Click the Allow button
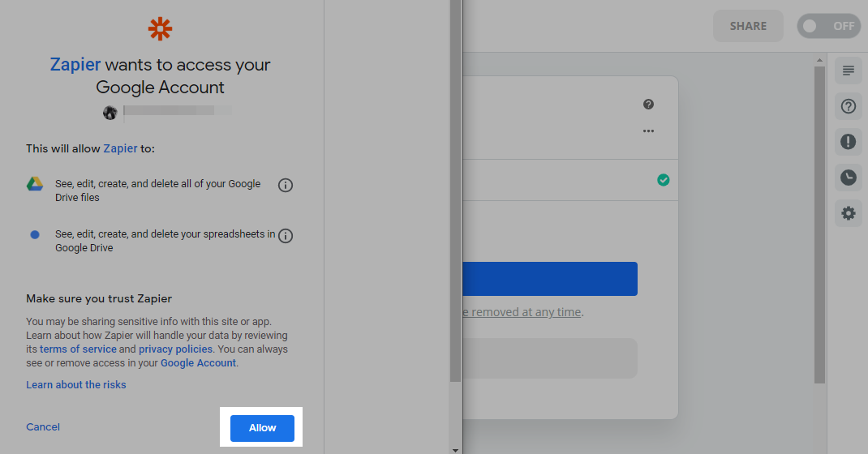868x454 pixels. pos(262,428)
